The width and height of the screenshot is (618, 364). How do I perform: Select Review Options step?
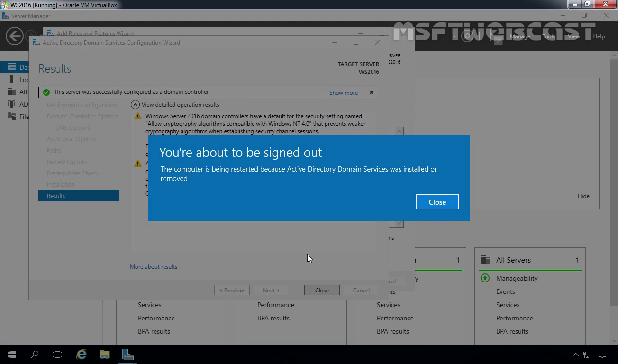click(67, 162)
